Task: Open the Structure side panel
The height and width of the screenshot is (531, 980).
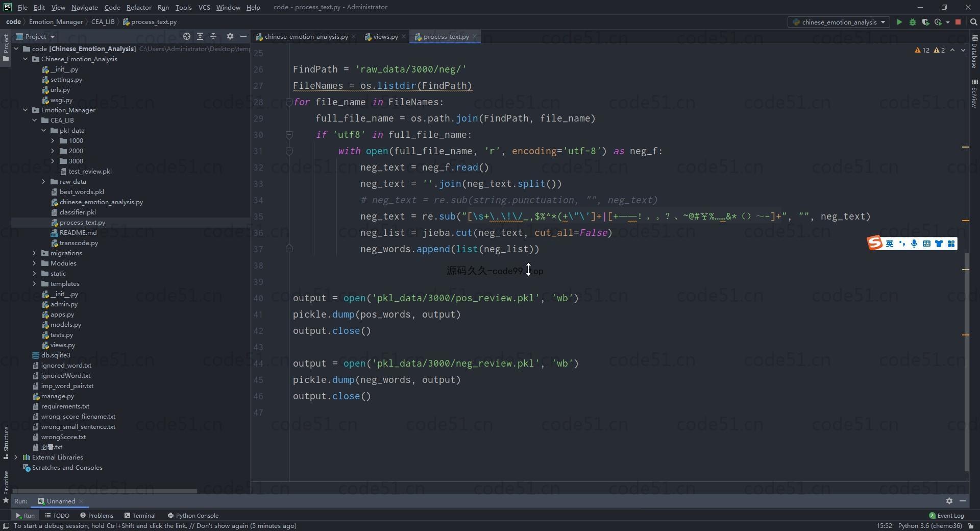Action: coord(6,442)
